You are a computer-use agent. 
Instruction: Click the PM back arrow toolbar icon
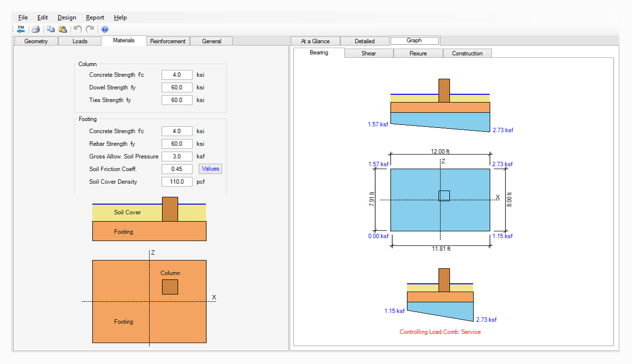point(21,29)
